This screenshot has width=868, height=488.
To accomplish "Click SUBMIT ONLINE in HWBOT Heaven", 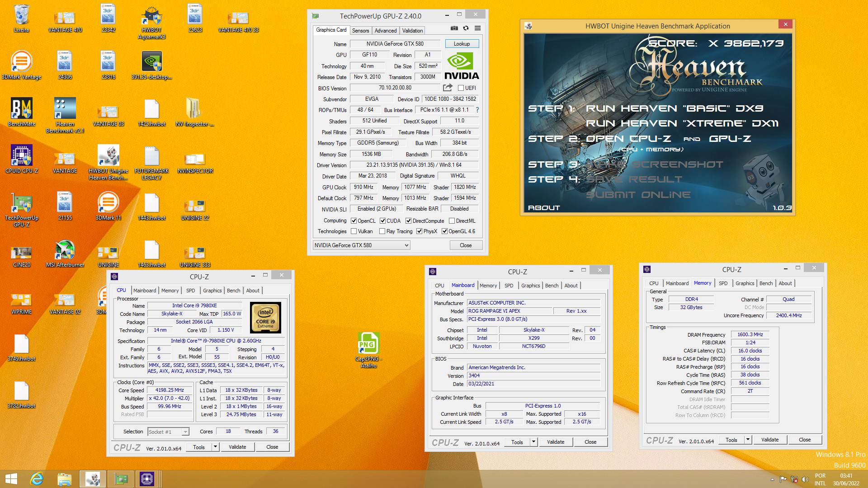I will 638,195.
